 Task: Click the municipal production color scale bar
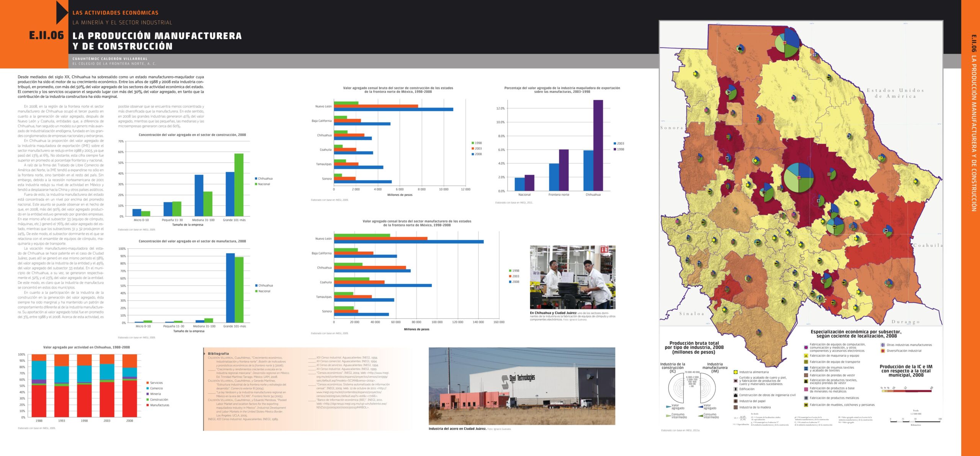click(906, 391)
